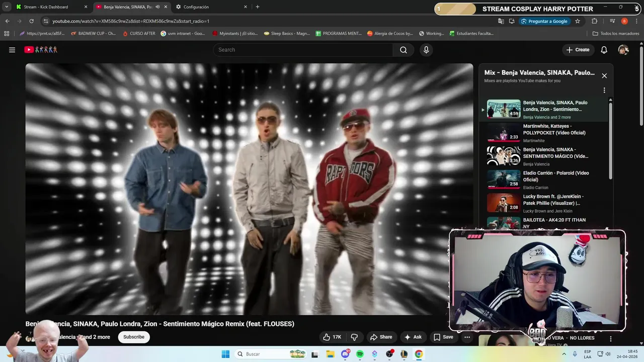The image size is (644, 362).
Task: Open CURSO AFTER bookmark
Action: 139,34
